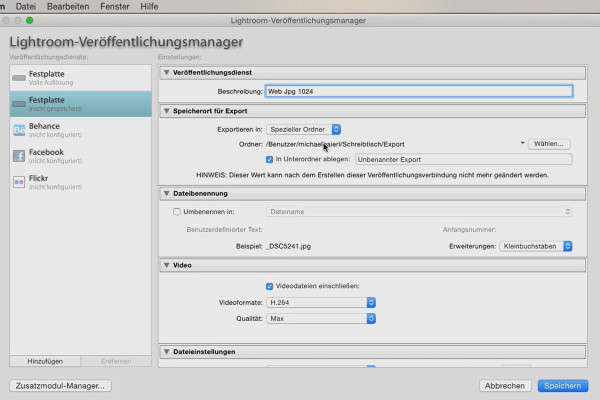Open the recent folders arrow beside Wählen

point(522,144)
